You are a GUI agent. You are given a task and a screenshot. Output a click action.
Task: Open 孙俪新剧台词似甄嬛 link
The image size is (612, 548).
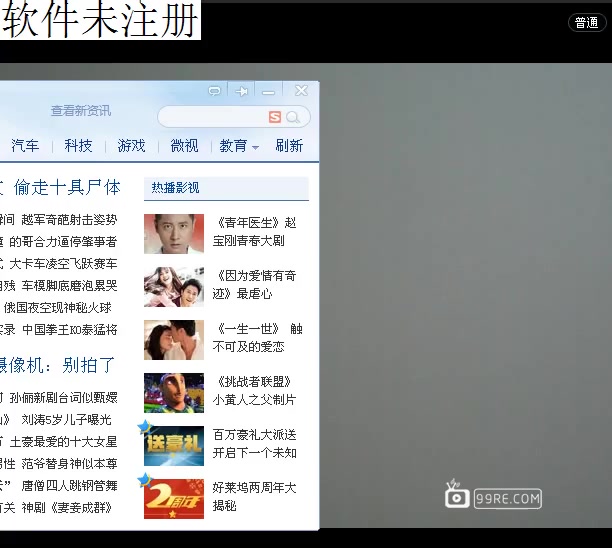(63, 398)
